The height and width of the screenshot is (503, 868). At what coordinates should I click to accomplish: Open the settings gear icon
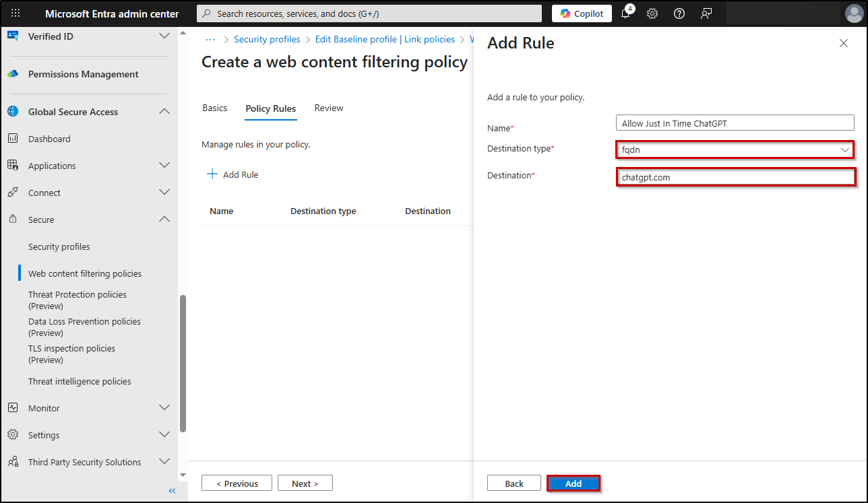pos(652,13)
